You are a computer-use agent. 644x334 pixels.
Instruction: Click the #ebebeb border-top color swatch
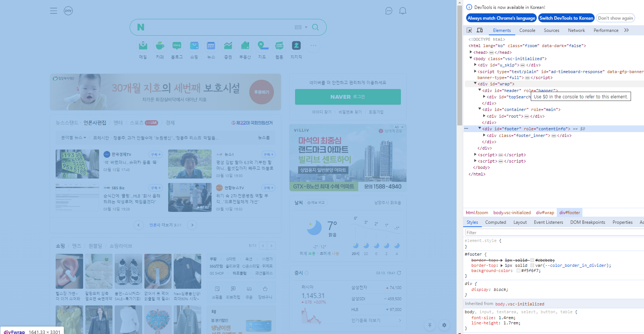(x=532, y=260)
